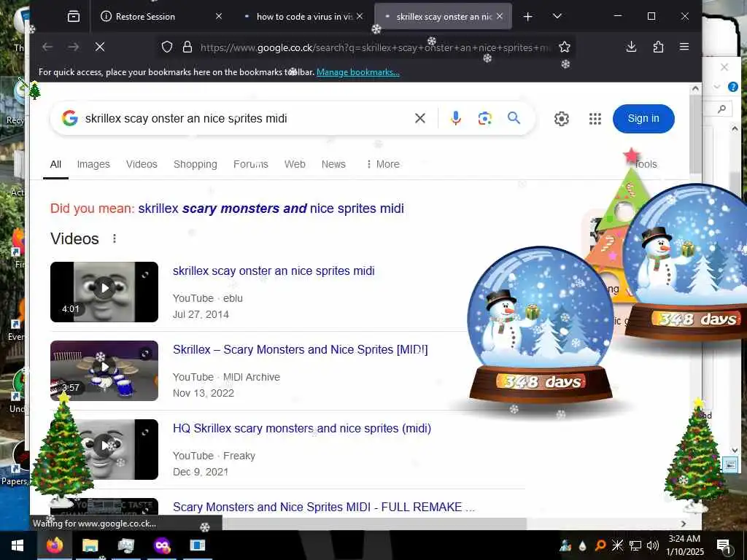The width and height of the screenshot is (747, 560).
Task: Open 'HQ Skrillex scary monsters' result
Action: click(x=302, y=428)
